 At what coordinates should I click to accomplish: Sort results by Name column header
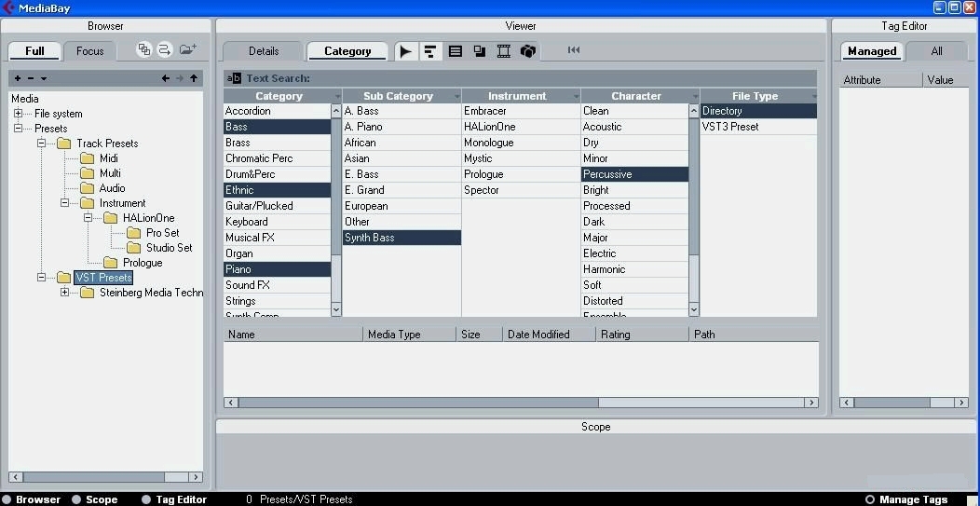tap(293, 334)
